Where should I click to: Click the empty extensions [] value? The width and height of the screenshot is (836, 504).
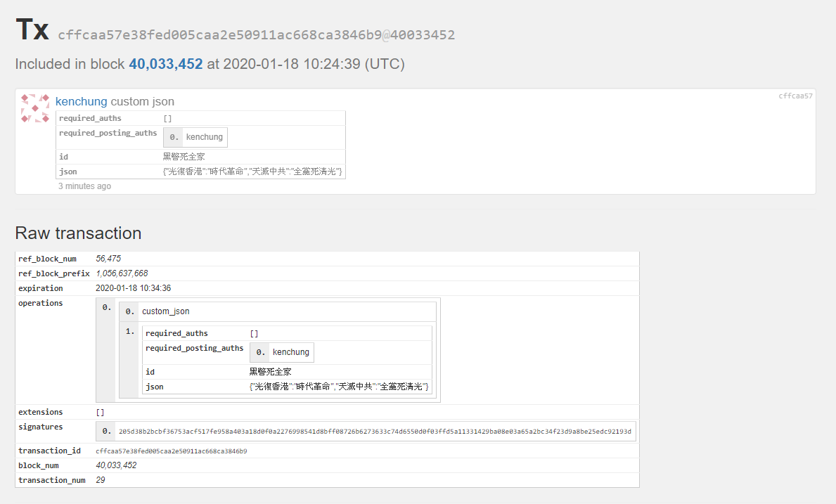click(101, 413)
